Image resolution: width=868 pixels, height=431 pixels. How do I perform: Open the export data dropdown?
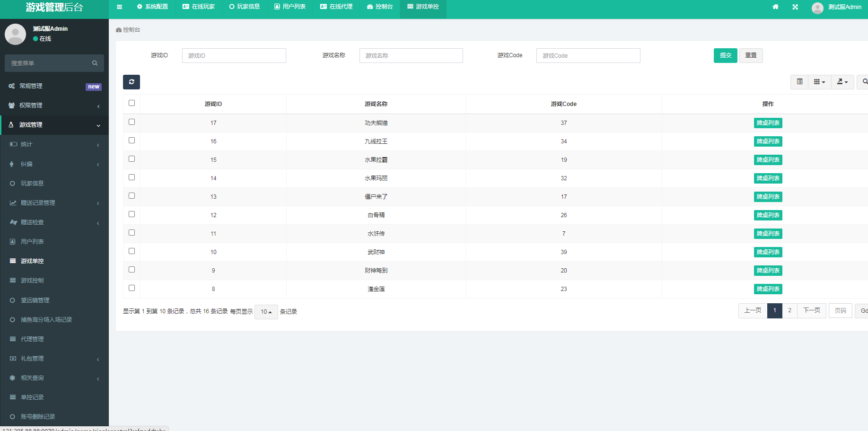(x=842, y=82)
